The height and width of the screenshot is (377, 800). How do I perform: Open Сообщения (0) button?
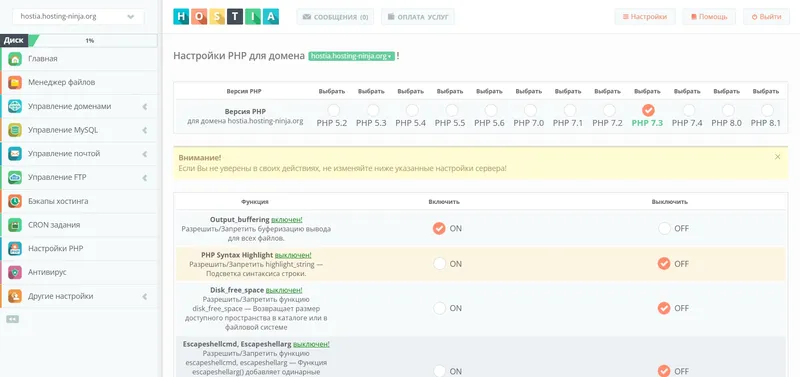point(335,17)
